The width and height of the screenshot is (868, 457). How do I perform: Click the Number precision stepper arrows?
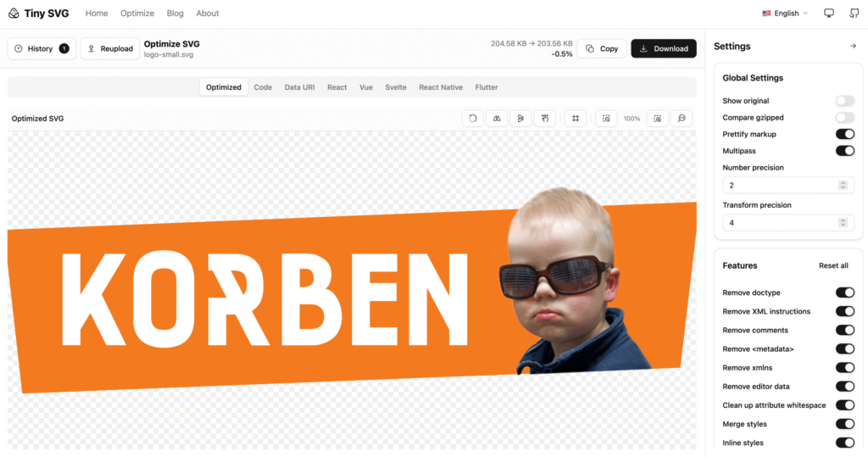tap(843, 185)
